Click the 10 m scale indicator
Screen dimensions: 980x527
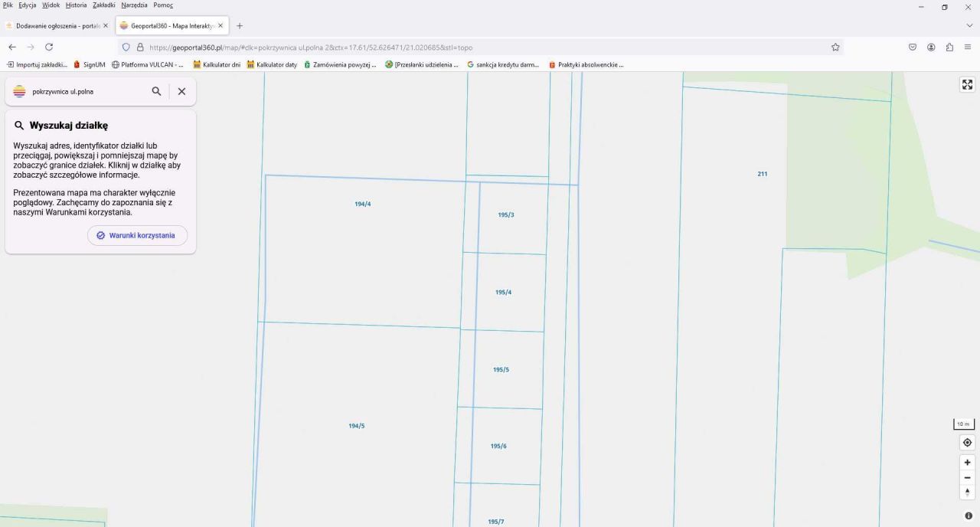[x=964, y=424]
